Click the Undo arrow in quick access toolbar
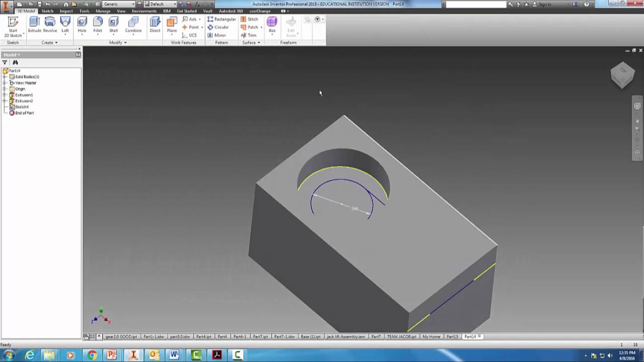The image size is (644, 362). 48,4
